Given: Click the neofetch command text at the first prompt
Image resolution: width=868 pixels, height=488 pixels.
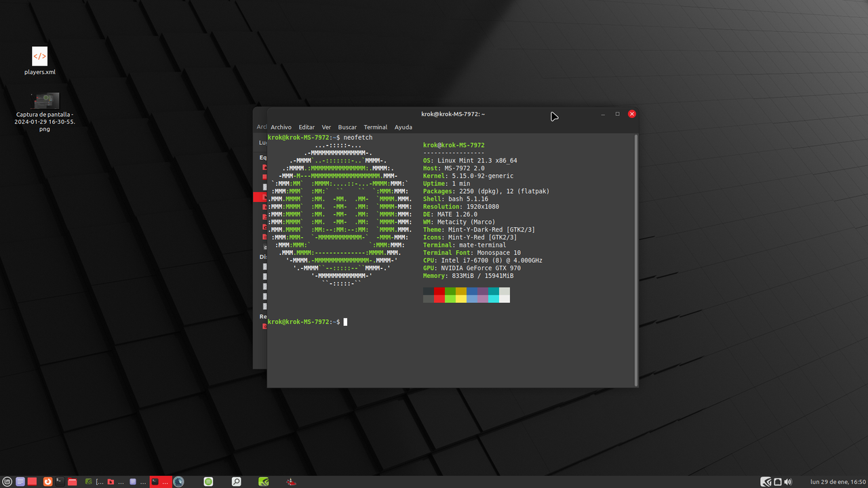Looking at the screenshot, I should point(358,138).
